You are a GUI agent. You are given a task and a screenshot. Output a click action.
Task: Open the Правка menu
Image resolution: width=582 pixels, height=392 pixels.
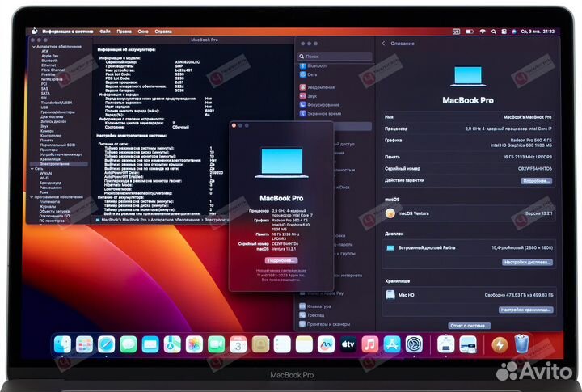[x=124, y=32]
